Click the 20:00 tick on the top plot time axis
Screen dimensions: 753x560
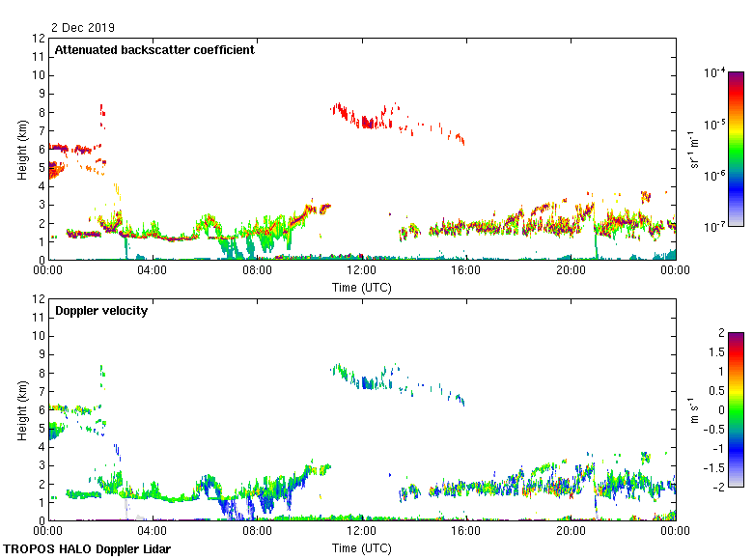pyautogui.click(x=570, y=271)
